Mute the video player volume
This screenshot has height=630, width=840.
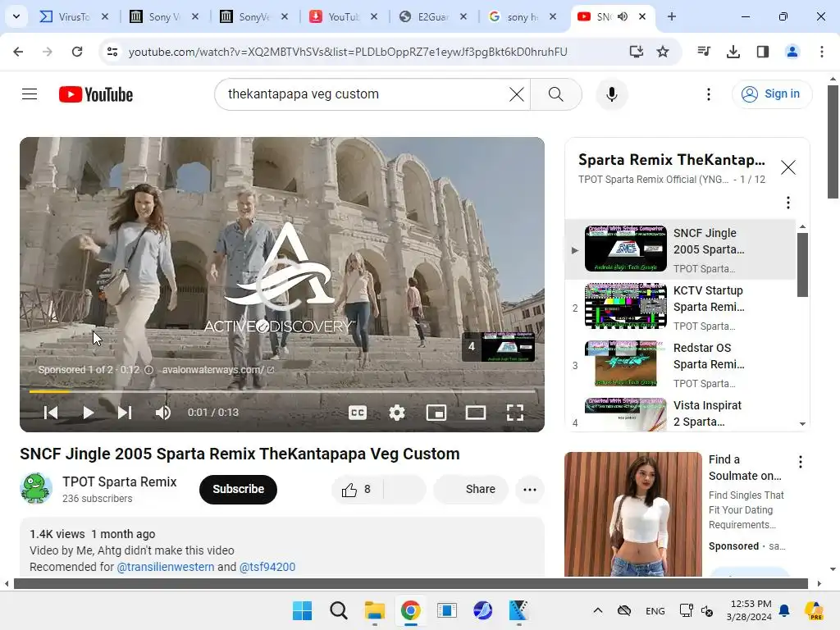[x=163, y=413]
